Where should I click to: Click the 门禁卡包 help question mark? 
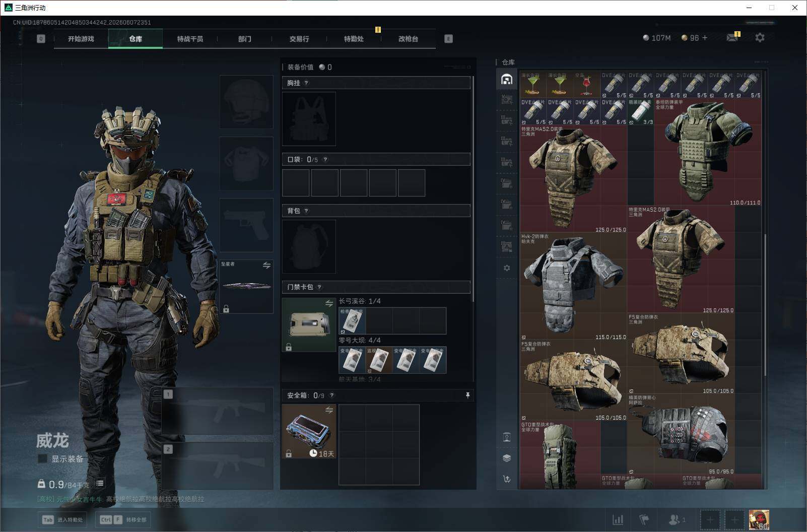pyautogui.click(x=319, y=287)
